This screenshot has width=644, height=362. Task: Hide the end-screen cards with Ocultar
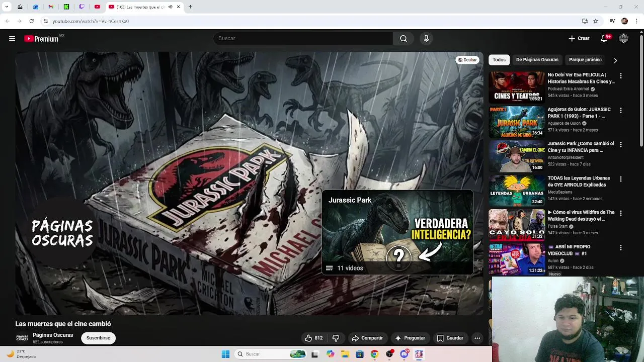467,60
